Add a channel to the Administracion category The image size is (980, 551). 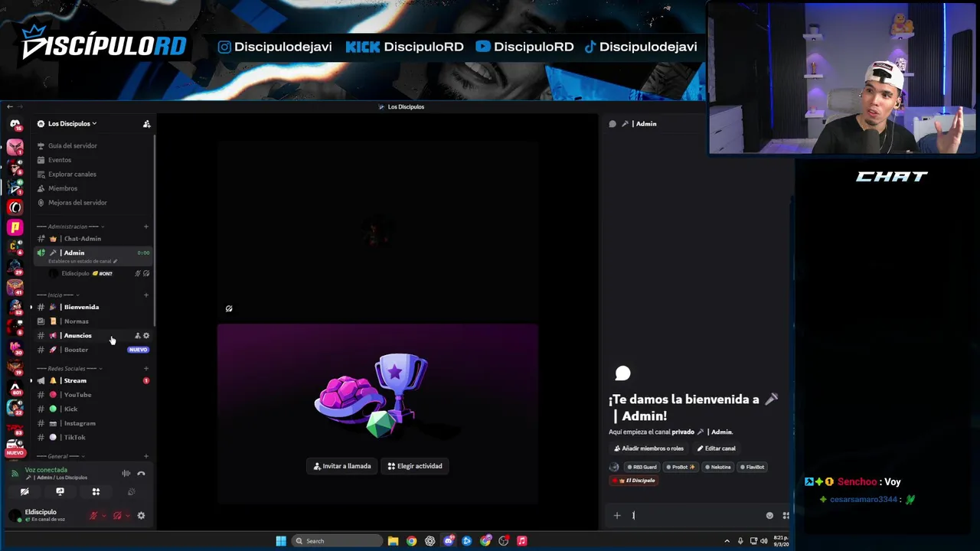click(145, 227)
